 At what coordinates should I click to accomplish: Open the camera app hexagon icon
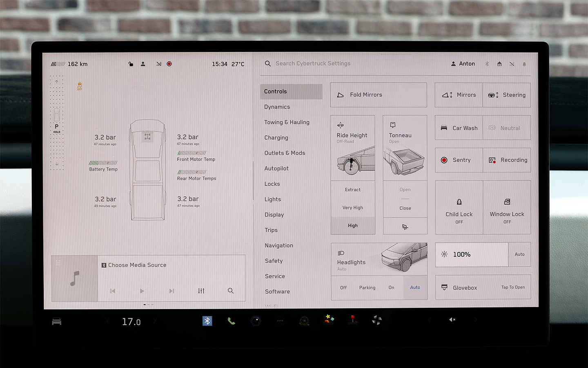(256, 321)
